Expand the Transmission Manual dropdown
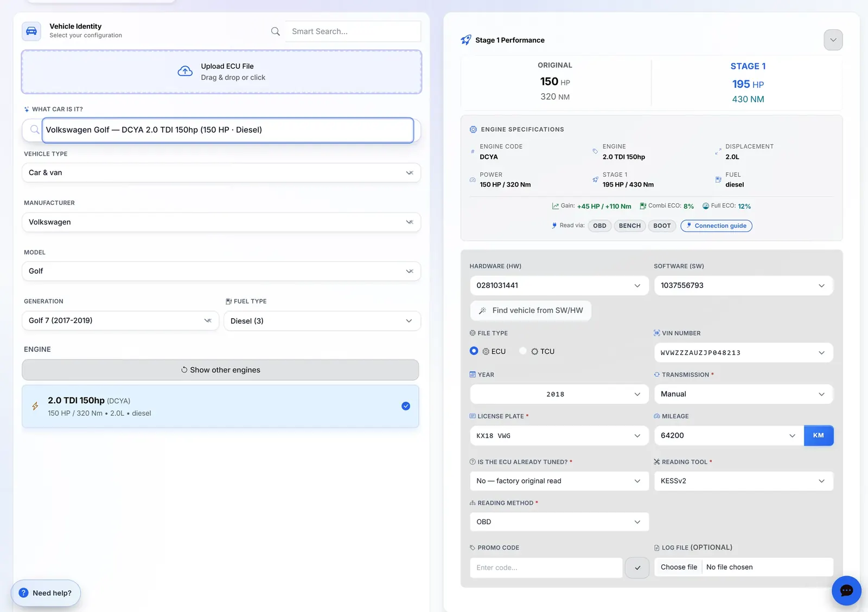The image size is (868, 612). [x=744, y=394]
